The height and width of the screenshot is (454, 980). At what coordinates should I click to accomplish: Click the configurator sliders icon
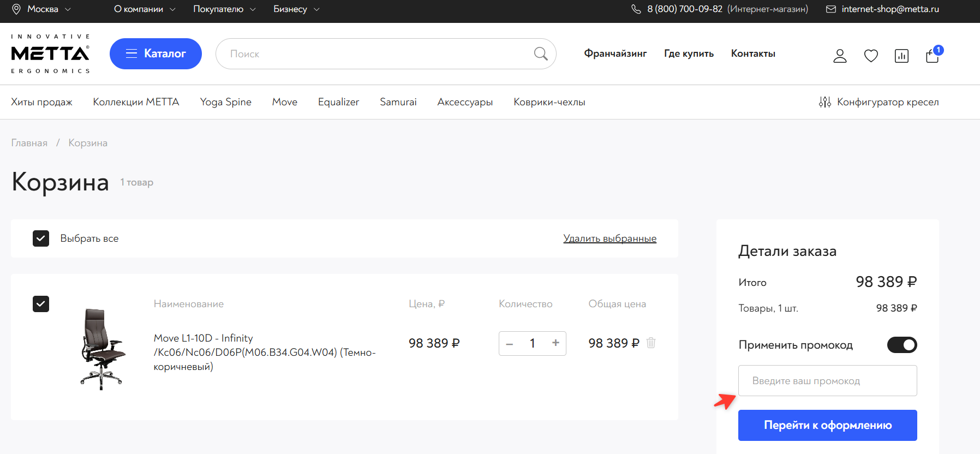[x=825, y=102]
